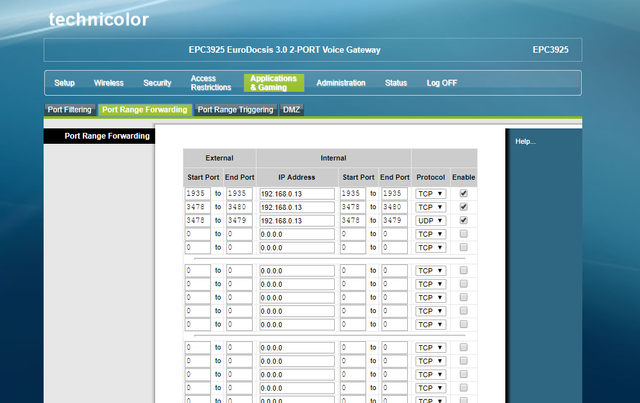The width and height of the screenshot is (640, 403).
Task: Edit internal end port 3479 field
Action: point(394,220)
